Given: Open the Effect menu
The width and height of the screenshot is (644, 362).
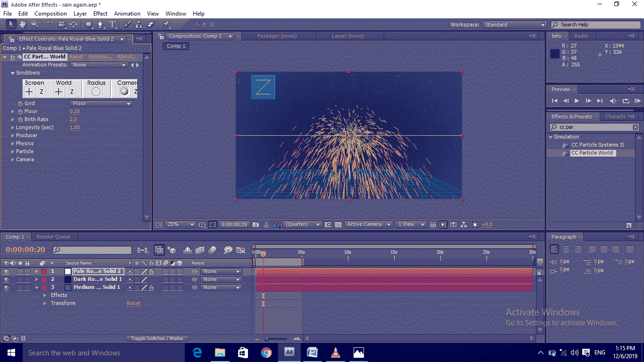Looking at the screenshot, I should [x=100, y=14].
